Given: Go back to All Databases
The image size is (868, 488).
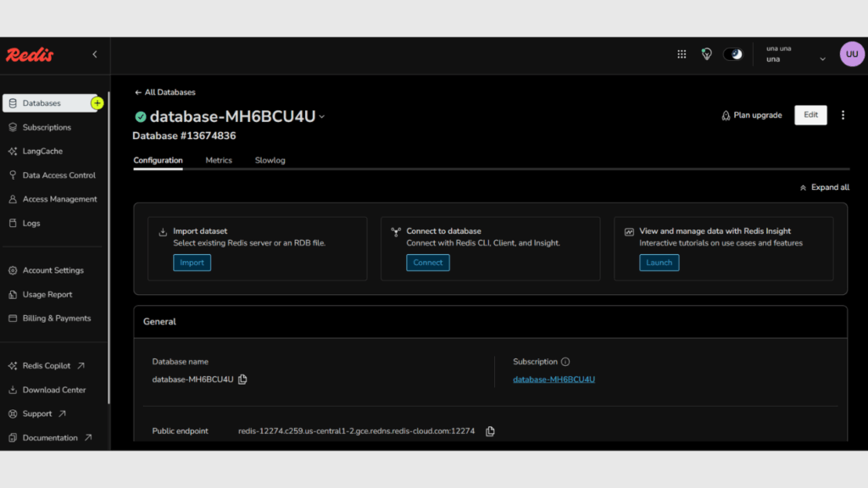Looking at the screenshot, I should pos(165,92).
